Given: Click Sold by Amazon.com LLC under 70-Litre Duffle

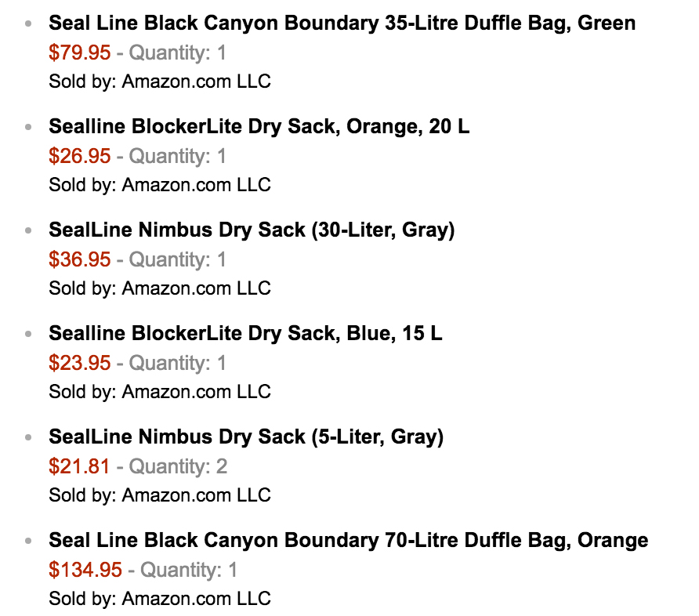Looking at the screenshot, I should pyautogui.click(x=160, y=599).
